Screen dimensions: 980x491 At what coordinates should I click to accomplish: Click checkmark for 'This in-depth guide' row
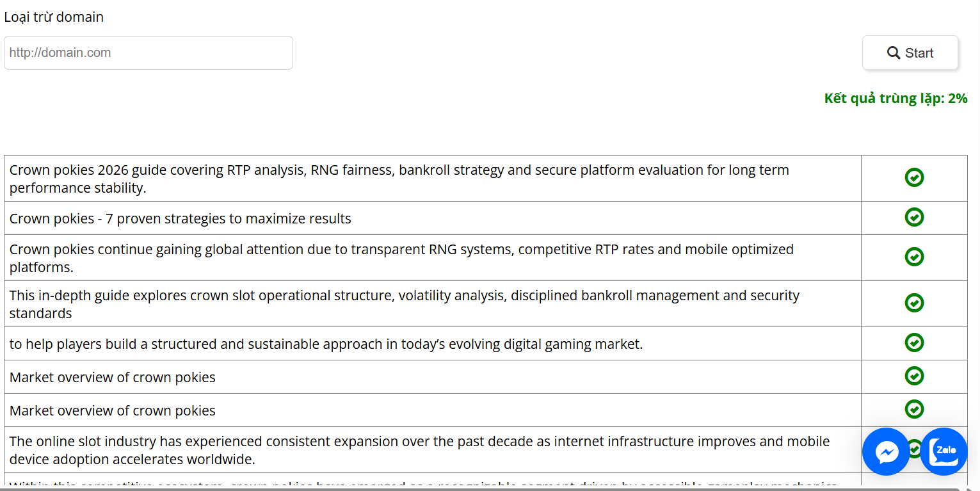pos(914,303)
